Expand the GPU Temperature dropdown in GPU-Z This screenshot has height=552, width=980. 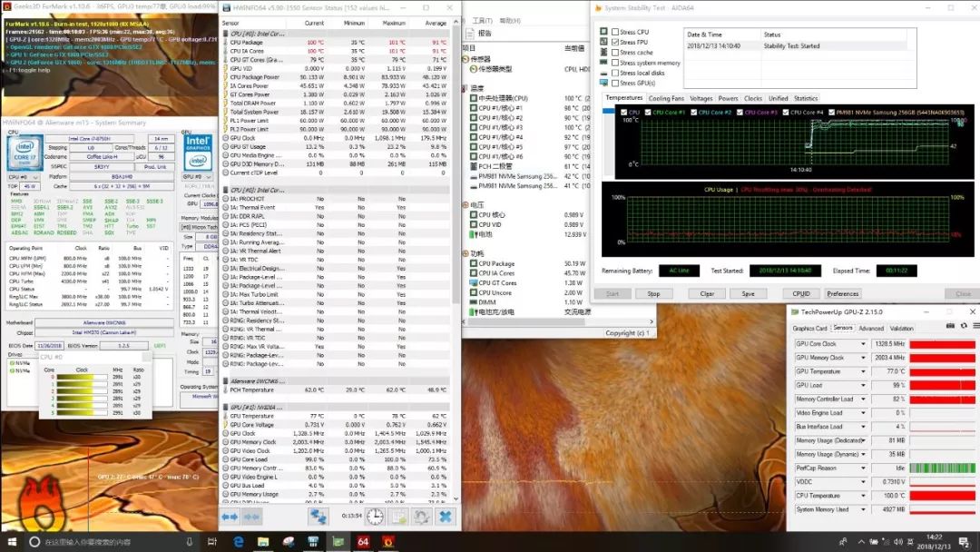point(862,371)
